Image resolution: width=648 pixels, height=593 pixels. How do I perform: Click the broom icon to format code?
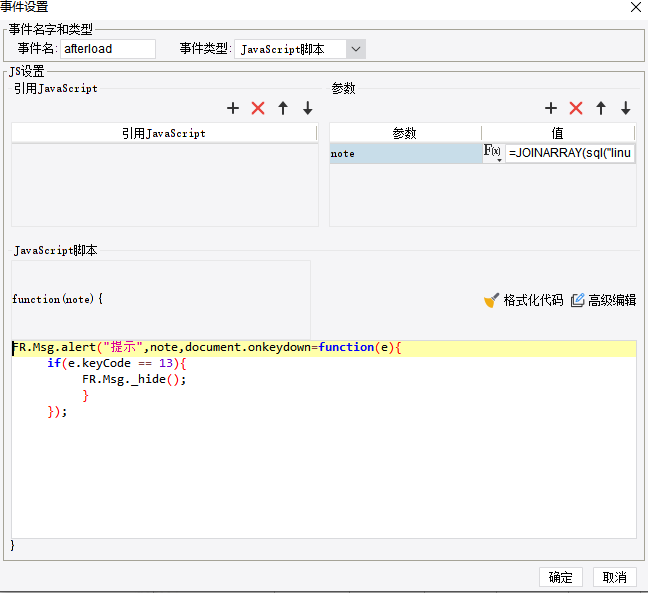tap(491, 300)
